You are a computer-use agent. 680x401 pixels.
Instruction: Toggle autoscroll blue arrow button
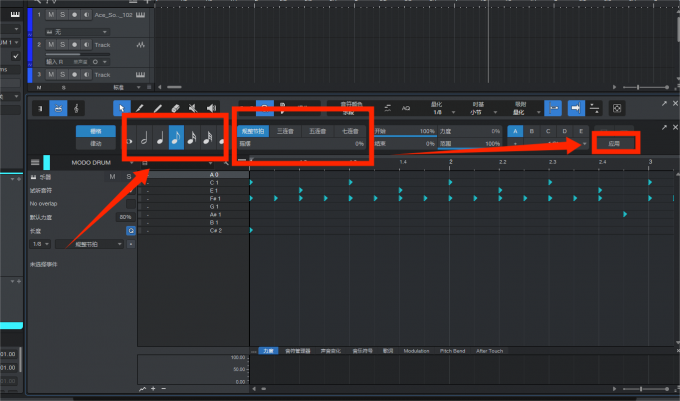tap(576, 108)
